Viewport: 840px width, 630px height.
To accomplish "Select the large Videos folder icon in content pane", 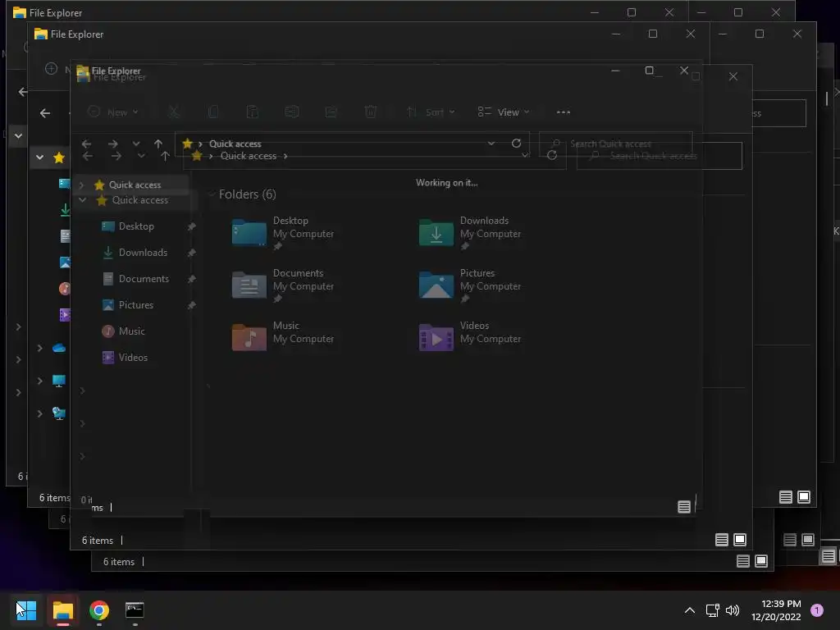I will [x=436, y=337].
